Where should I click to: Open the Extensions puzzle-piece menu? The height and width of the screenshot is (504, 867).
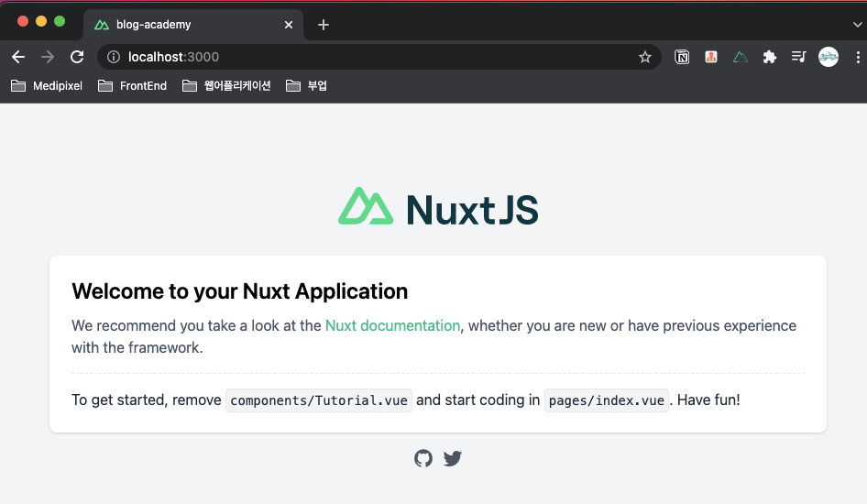pos(770,57)
